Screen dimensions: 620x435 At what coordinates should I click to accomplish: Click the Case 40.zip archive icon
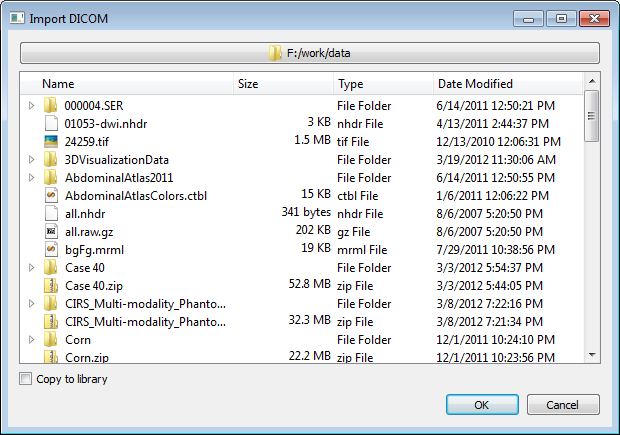coord(51,286)
